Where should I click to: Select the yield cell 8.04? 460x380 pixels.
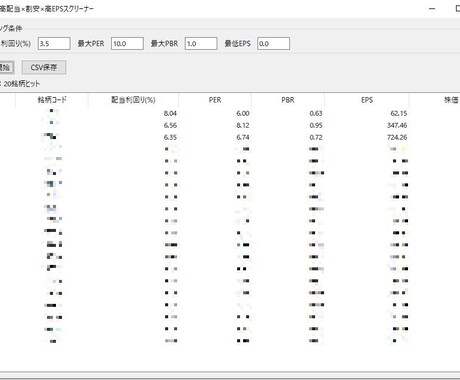(x=170, y=113)
